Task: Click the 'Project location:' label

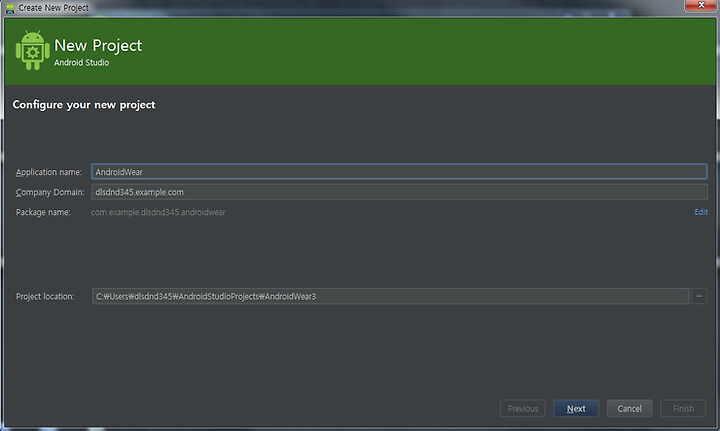Action: pyautogui.click(x=45, y=297)
